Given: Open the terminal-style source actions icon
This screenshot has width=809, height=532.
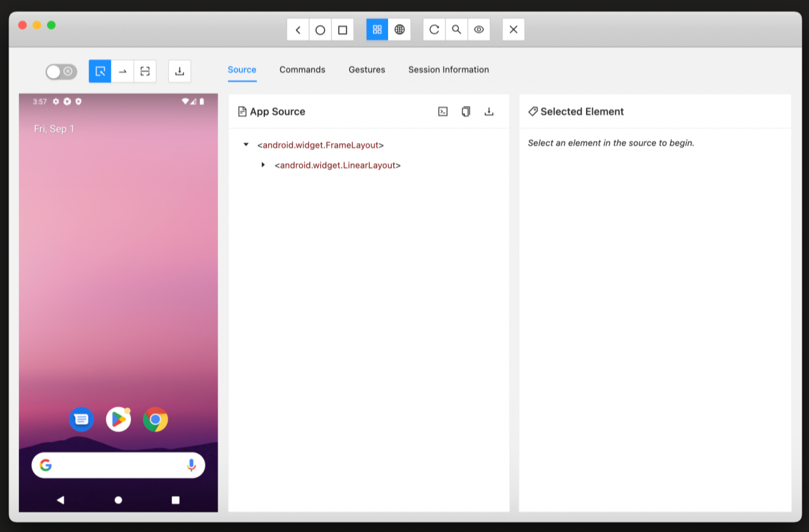Looking at the screenshot, I should pyautogui.click(x=443, y=111).
